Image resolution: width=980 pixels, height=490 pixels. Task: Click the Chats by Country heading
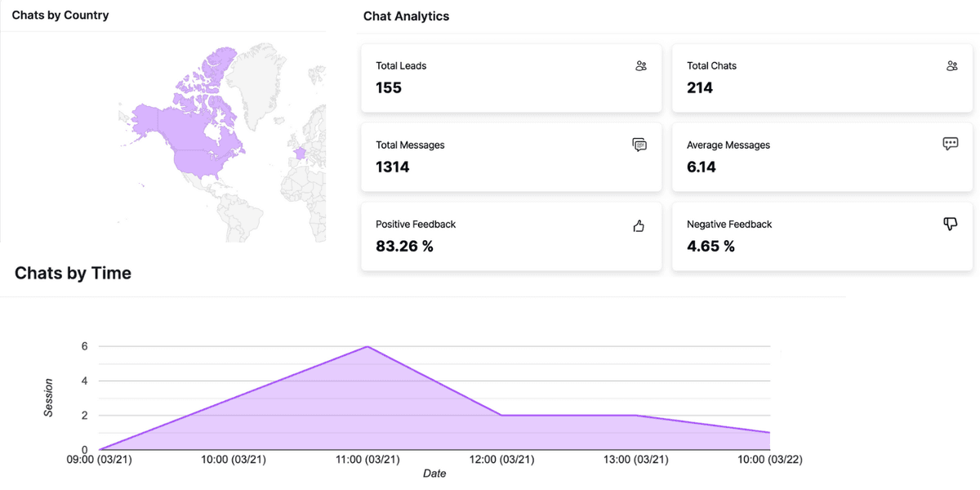coord(58,14)
